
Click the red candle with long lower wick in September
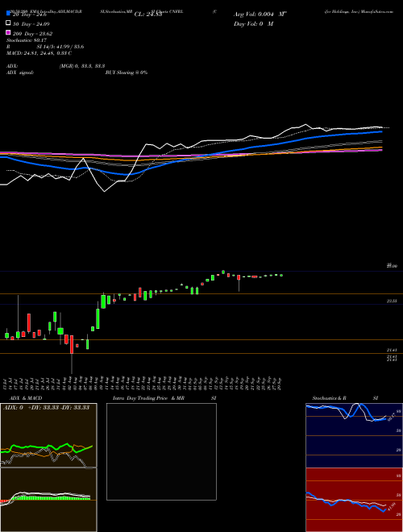[239, 283]
